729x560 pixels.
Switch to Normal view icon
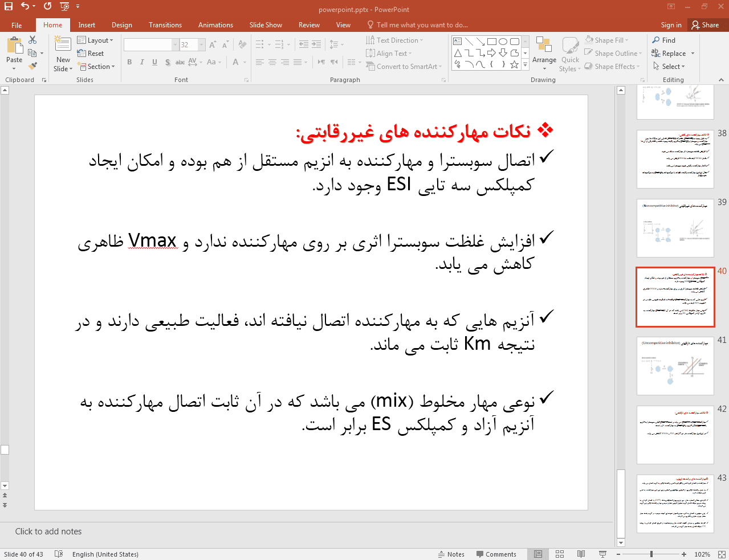(538, 554)
